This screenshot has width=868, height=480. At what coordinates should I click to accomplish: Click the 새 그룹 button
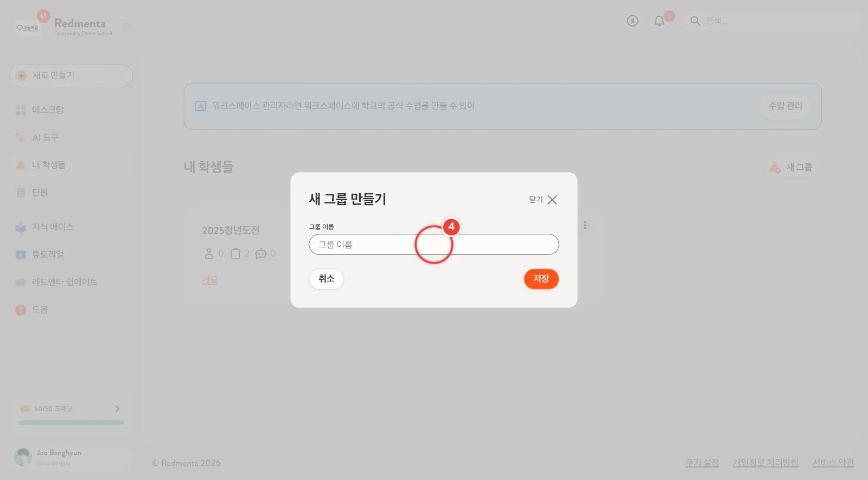pyautogui.click(x=792, y=168)
